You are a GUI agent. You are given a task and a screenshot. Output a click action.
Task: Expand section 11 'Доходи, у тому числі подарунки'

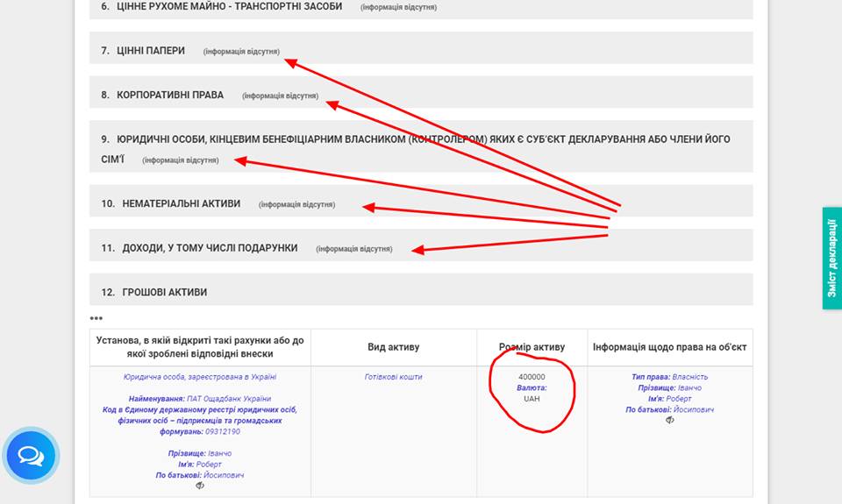(210, 248)
